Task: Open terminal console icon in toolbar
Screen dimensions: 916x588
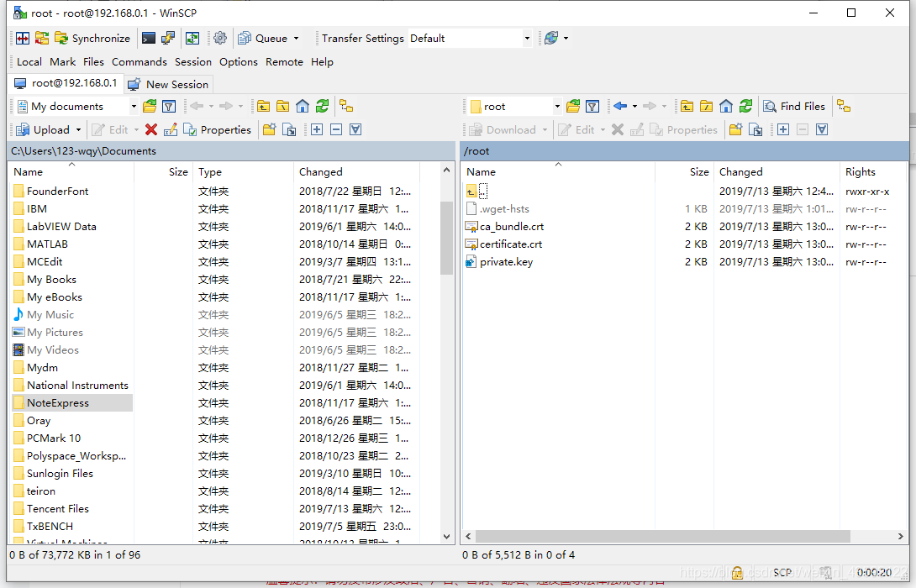Action: 149,39
